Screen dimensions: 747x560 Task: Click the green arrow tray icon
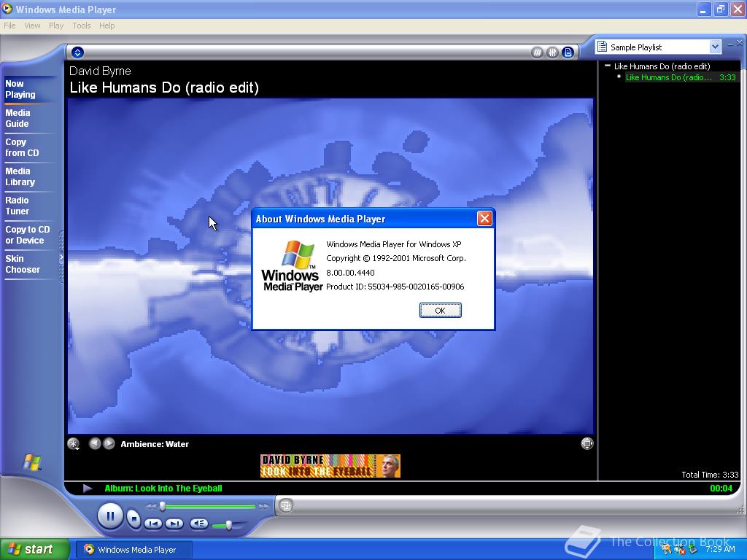692,550
